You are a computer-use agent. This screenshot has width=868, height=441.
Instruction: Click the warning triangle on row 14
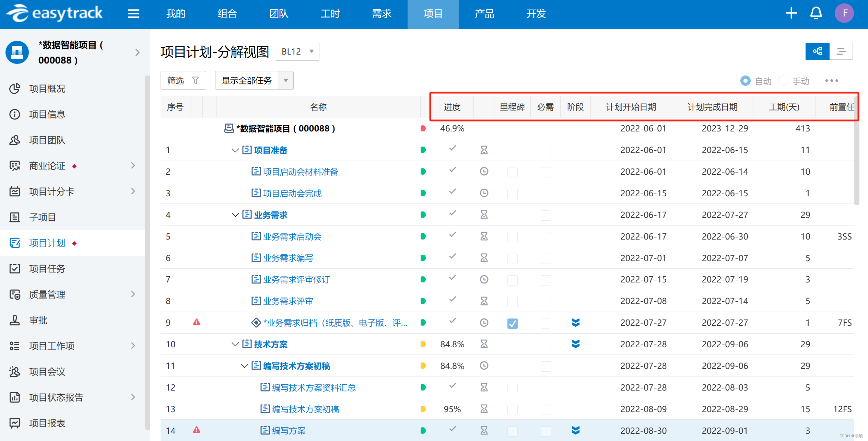pos(197,430)
